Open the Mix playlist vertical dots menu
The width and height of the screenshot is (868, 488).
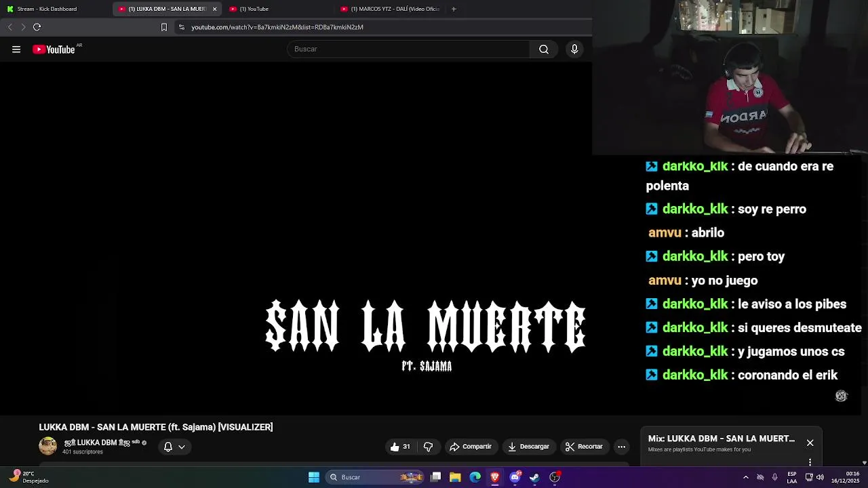(x=810, y=462)
